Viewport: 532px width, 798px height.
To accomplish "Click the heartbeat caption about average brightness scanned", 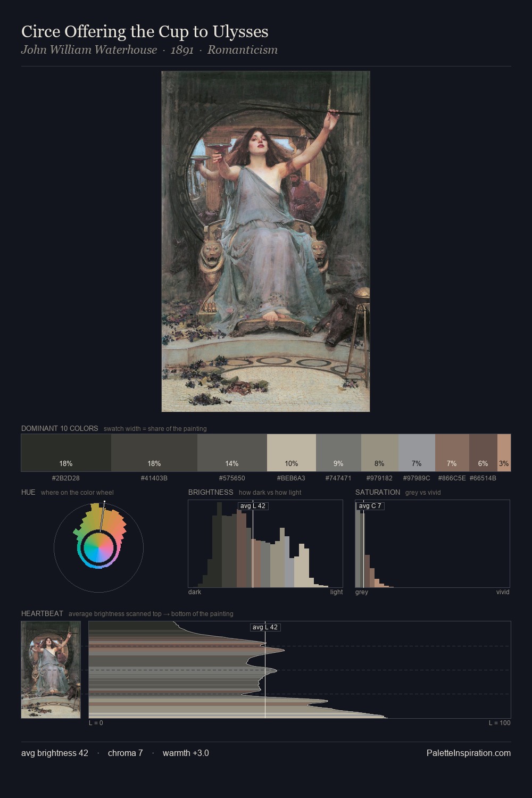I will pos(151,614).
